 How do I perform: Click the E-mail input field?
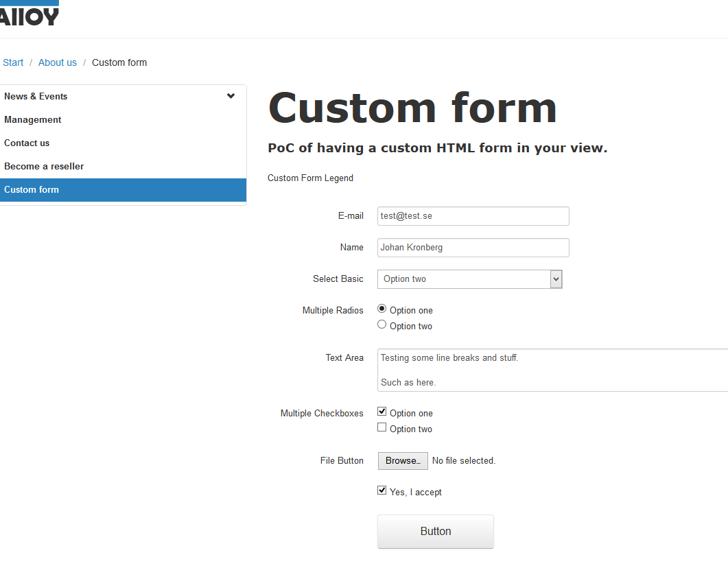coord(473,215)
